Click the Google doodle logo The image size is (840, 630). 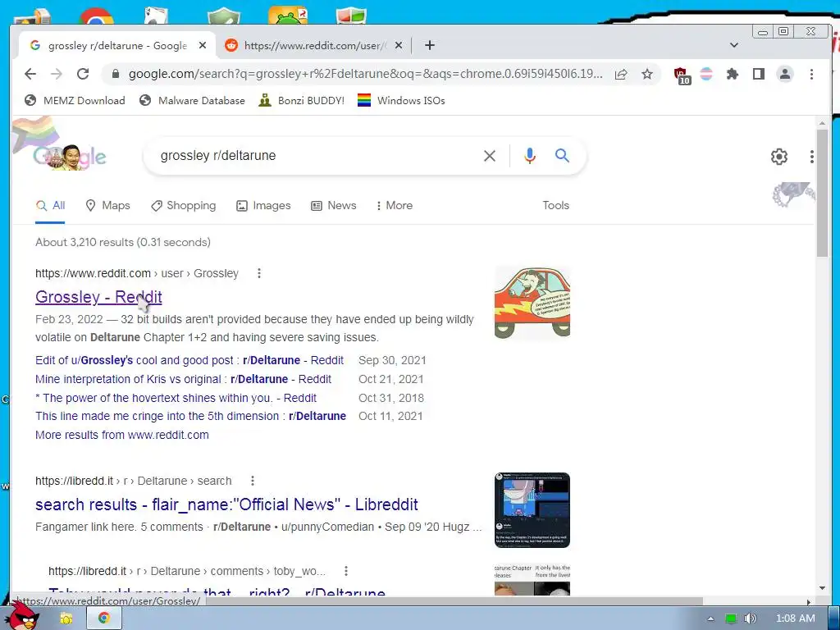70,157
